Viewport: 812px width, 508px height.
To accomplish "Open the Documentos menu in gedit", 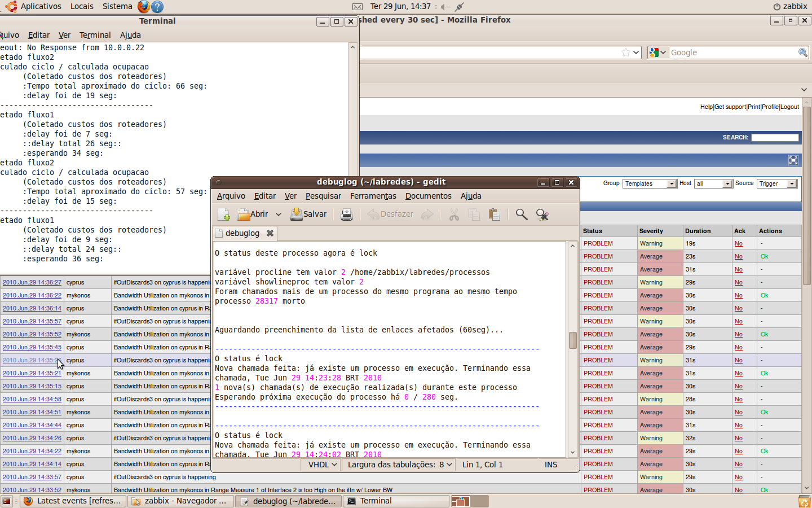I will tap(429, 196).
